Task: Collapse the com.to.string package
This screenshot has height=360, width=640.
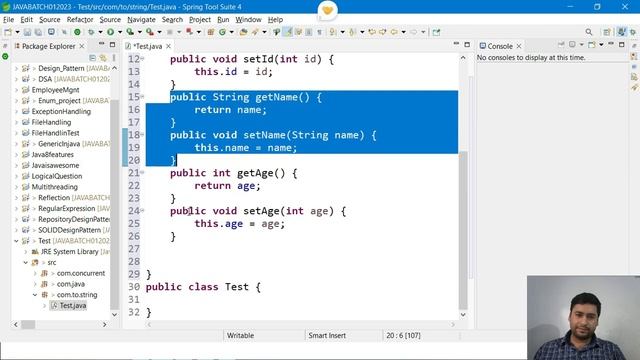Action: coord(35,295)
